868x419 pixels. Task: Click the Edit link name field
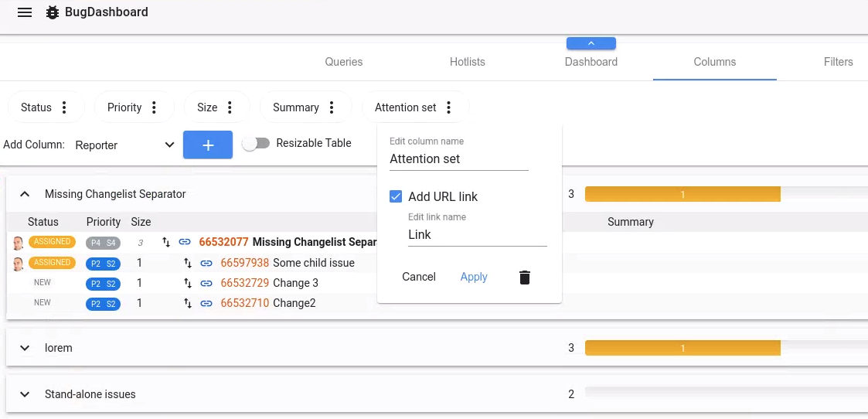477,235
